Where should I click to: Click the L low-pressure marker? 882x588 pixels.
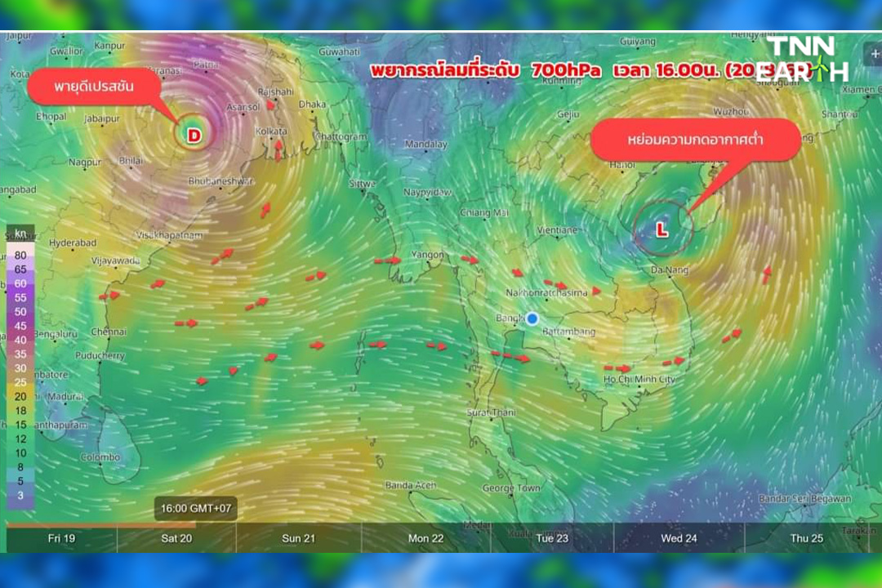pyautogui.click(x=662, y=229)
